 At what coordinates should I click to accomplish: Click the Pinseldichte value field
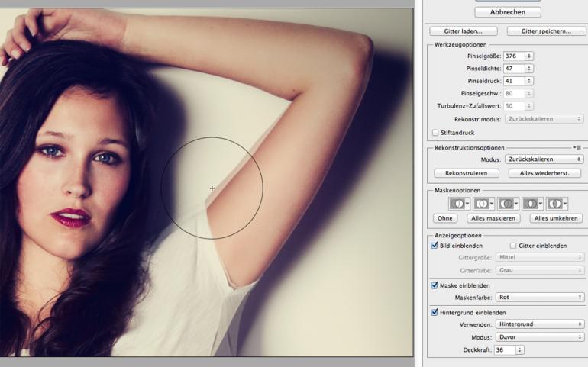pos(514,69)
